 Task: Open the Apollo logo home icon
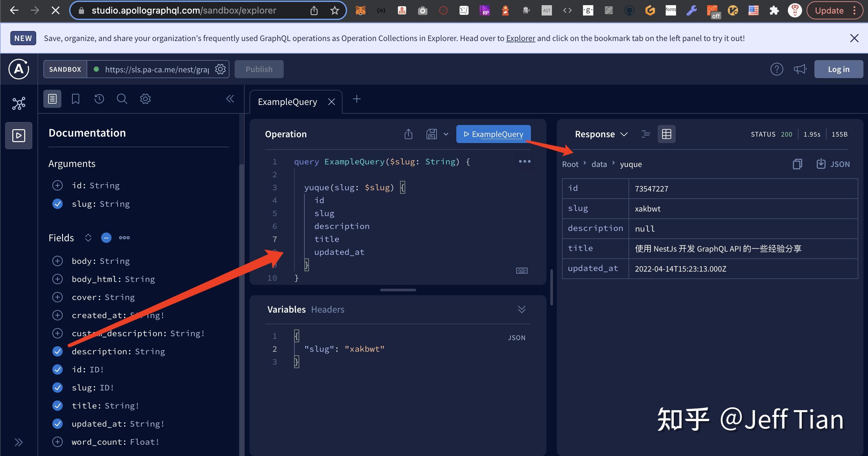point(18,69)
